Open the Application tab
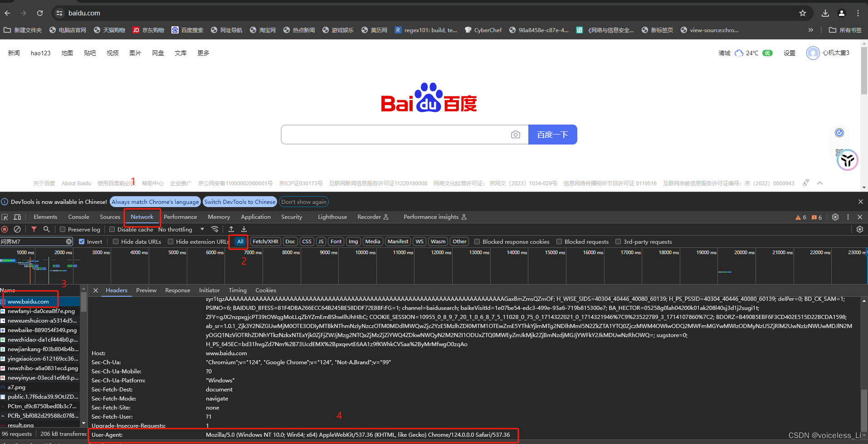 click(x=256, y=217)
